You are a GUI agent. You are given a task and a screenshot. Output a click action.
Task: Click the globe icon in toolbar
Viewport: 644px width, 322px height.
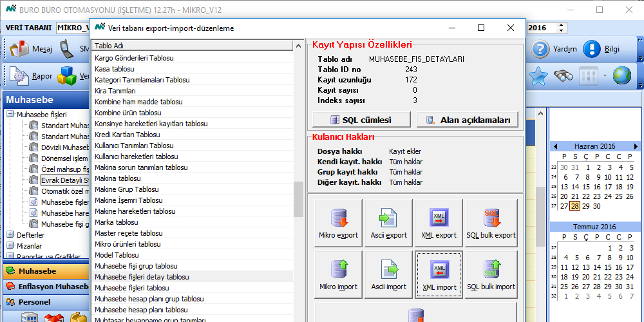click(622, 76)
